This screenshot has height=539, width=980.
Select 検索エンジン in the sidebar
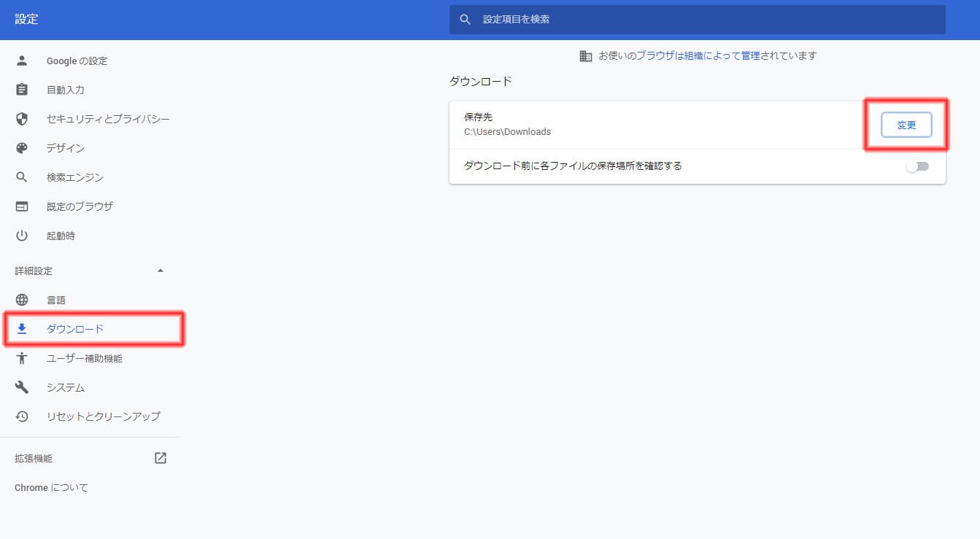[75, 177]
